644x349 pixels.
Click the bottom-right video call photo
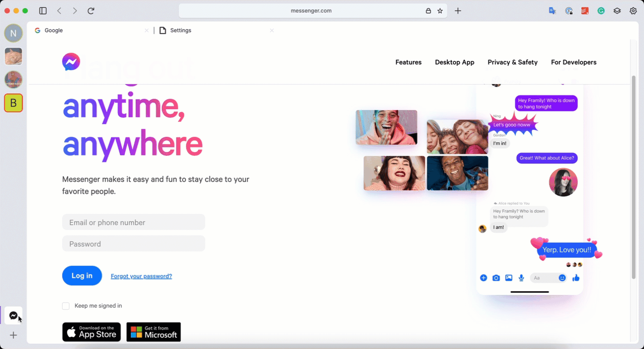(x=458, y=173)
